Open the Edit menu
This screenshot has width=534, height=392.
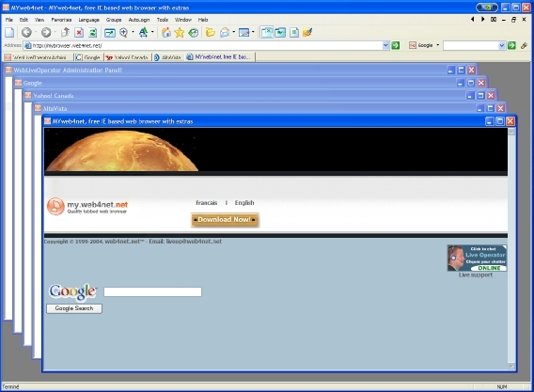click(x=24, y=20)
